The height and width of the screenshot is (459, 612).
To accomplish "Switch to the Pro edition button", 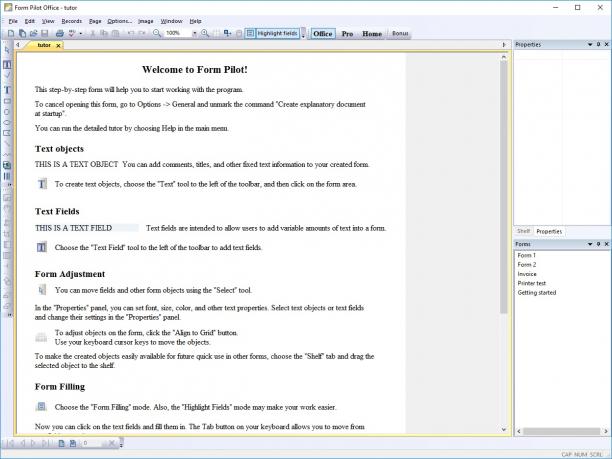I will 347,34.
